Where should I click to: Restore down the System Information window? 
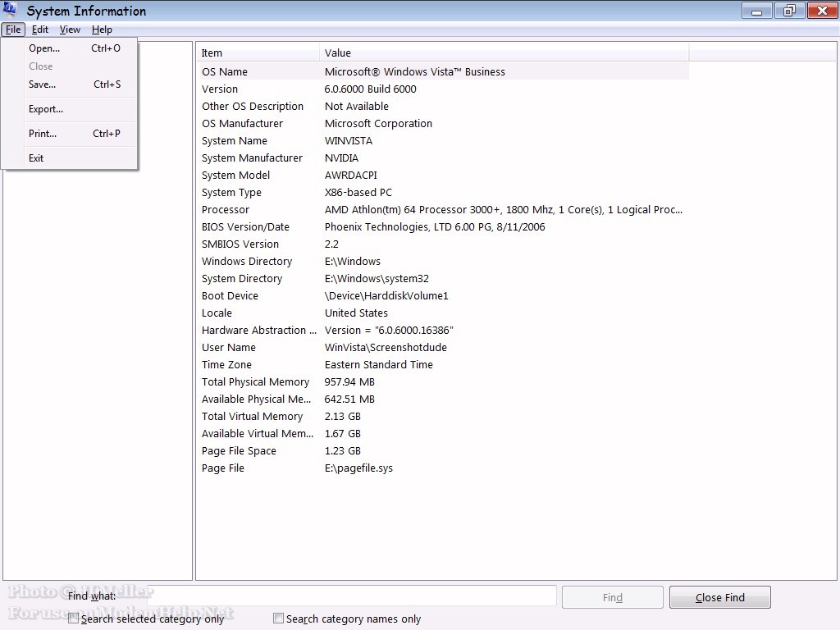[x=789, y=11]
